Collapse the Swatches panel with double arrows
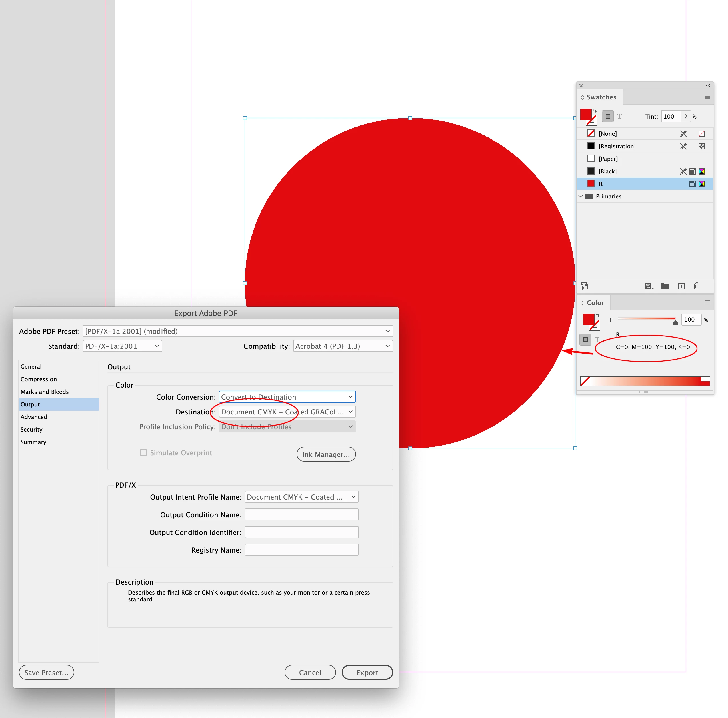728x718 pixels. point(708,85)
